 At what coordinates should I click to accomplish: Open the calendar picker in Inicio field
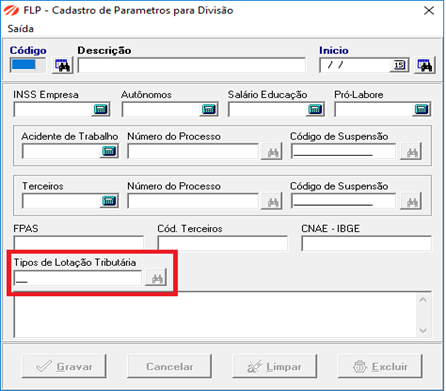pyautogui.click(x=399, y=65)
